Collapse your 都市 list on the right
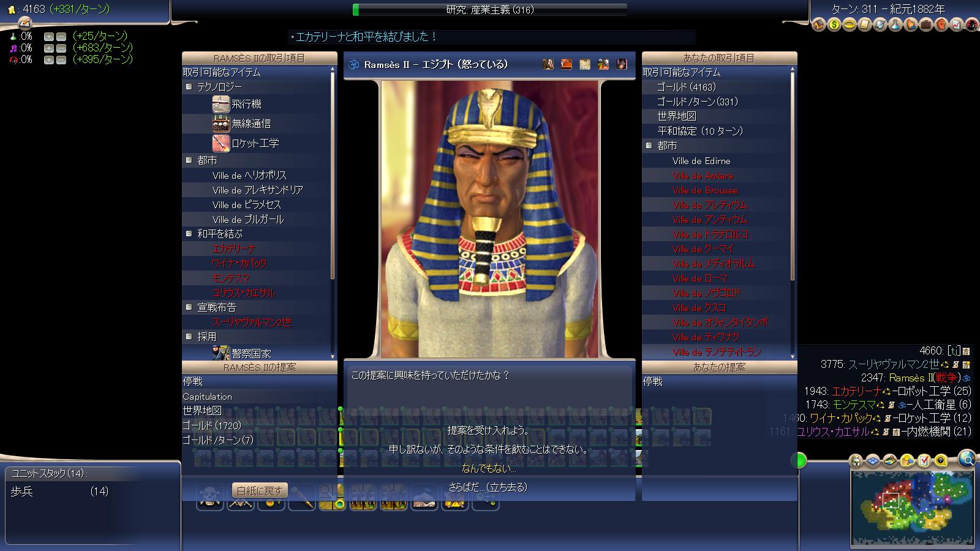980x551 pixels. tap(649, 146)
